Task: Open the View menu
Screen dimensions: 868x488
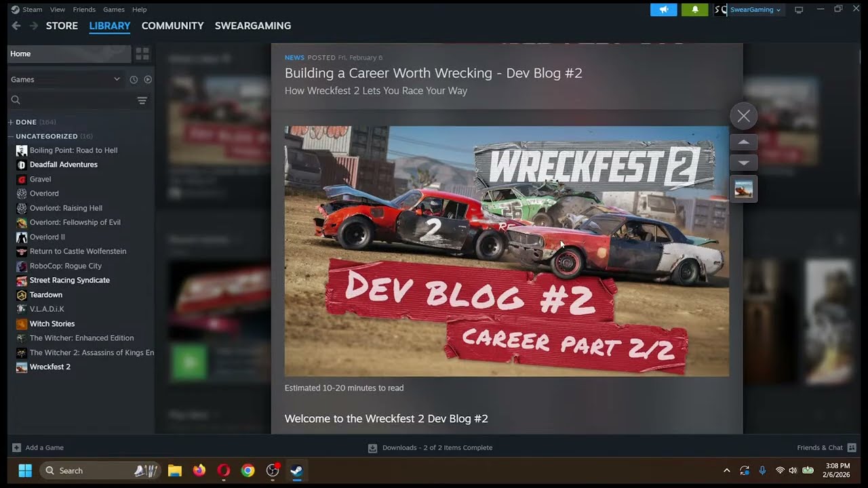Action: point(58,9)
